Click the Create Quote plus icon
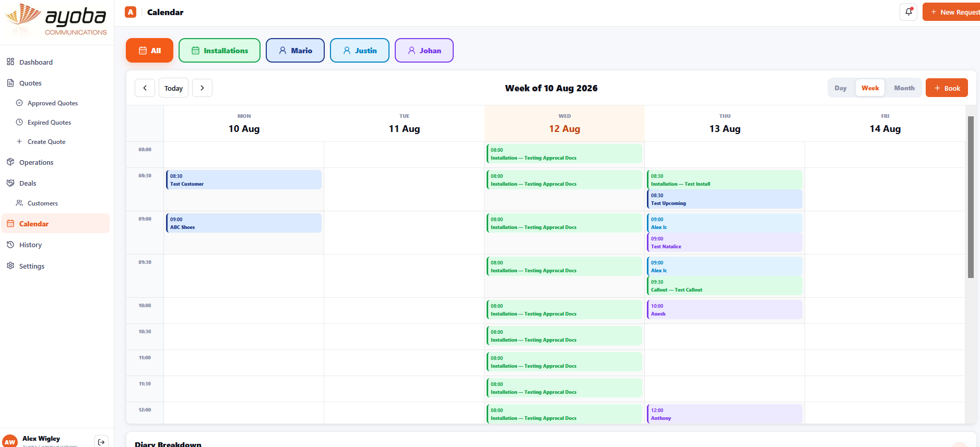 [19, 141]
